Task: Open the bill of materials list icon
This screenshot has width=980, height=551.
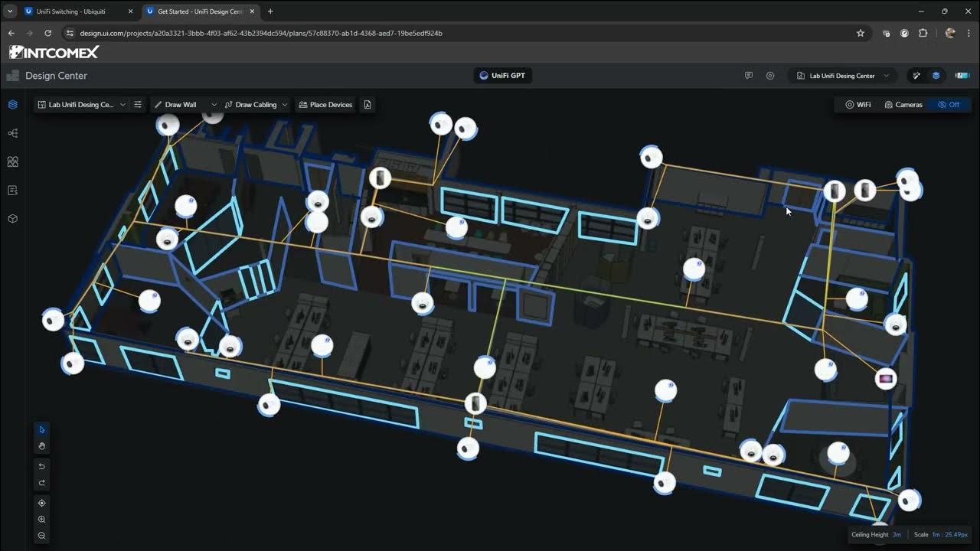Action: (12, 191)
